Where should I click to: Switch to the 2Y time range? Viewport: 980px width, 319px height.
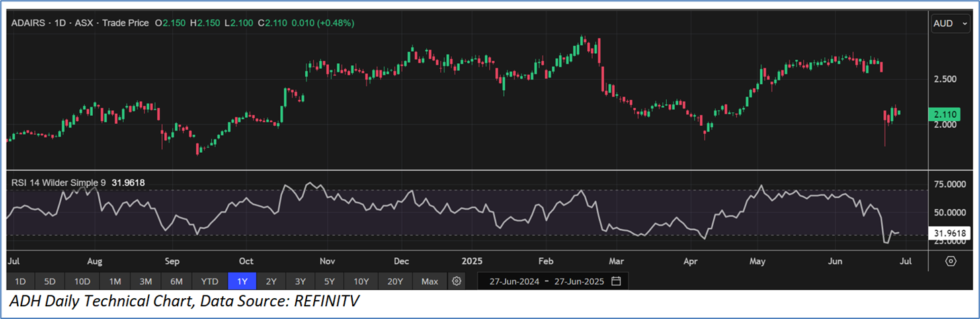pos(271,281)
